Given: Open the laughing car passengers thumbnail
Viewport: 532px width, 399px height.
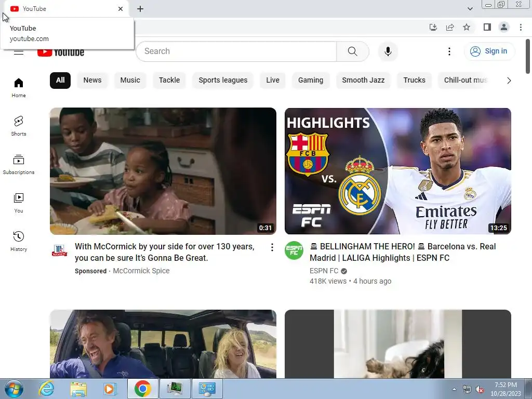Looking at the screenshot, I should (163, 344).
